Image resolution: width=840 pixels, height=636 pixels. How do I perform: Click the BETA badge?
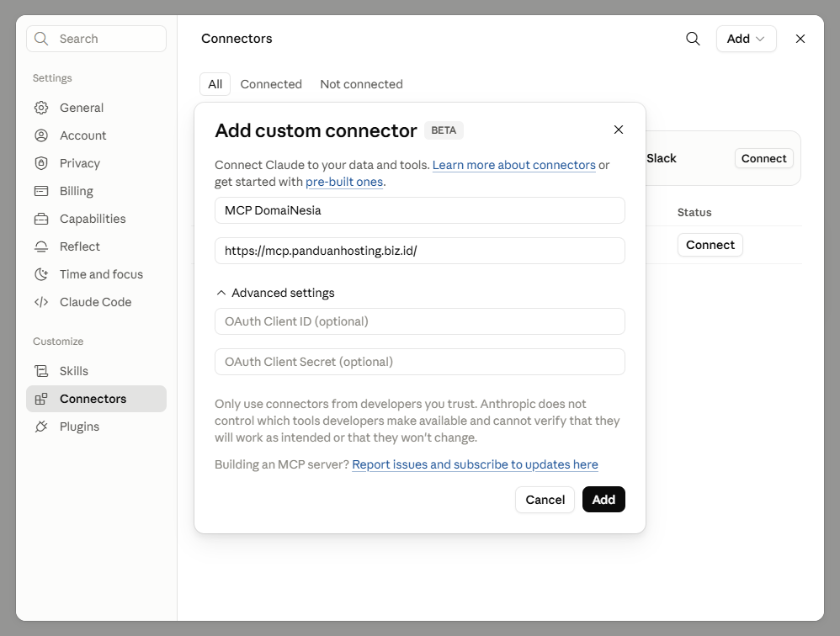pos(444,130)
